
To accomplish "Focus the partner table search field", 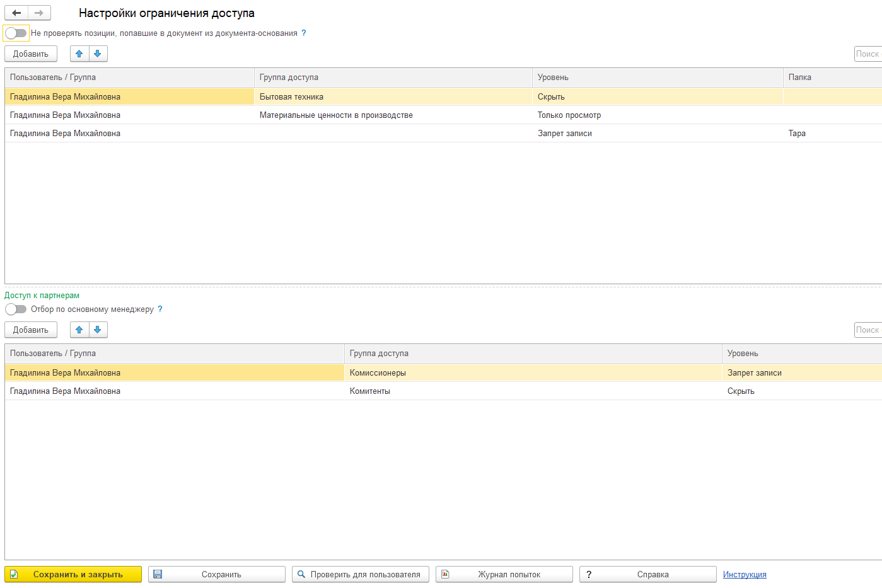I will tap(868, 330).
